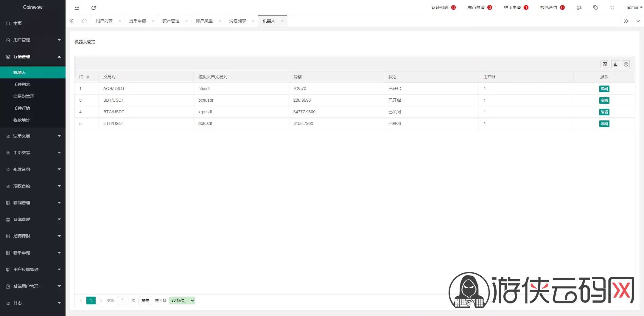Switch to the 资产管理 tab
This screenshot has height=316, width=644.
(171, 21)
